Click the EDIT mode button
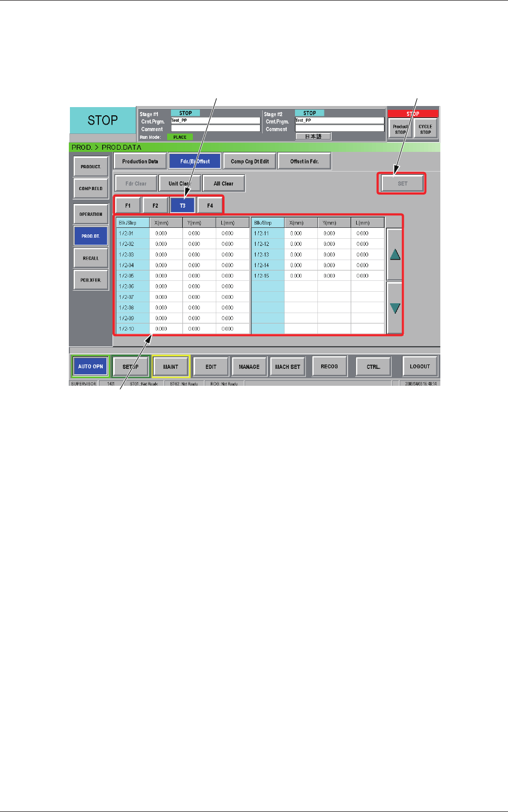508x812 pixels. (211, 367)
